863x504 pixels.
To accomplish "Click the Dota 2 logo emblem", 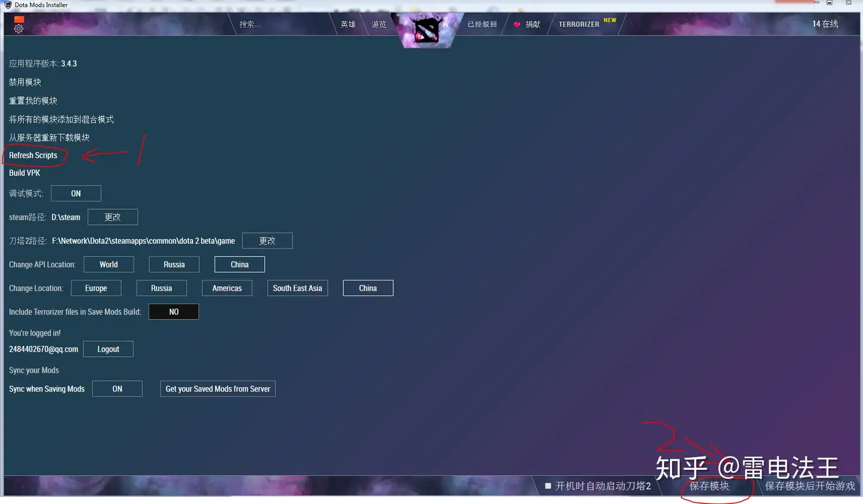I will pos(426,30).
